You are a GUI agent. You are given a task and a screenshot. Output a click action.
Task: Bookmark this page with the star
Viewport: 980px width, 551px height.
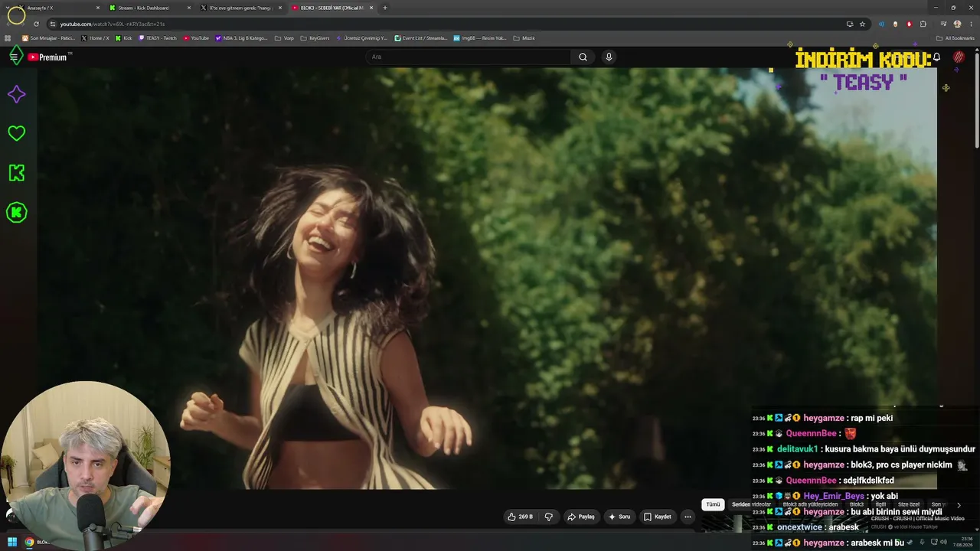[862, 24]
